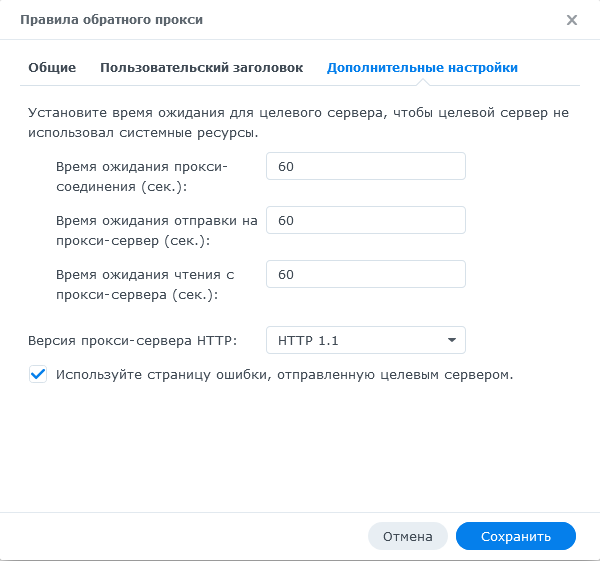The width and height of the screenshot is (600, 561).
Task: Focus the proxy send timeout field
Action: point(366,220)
